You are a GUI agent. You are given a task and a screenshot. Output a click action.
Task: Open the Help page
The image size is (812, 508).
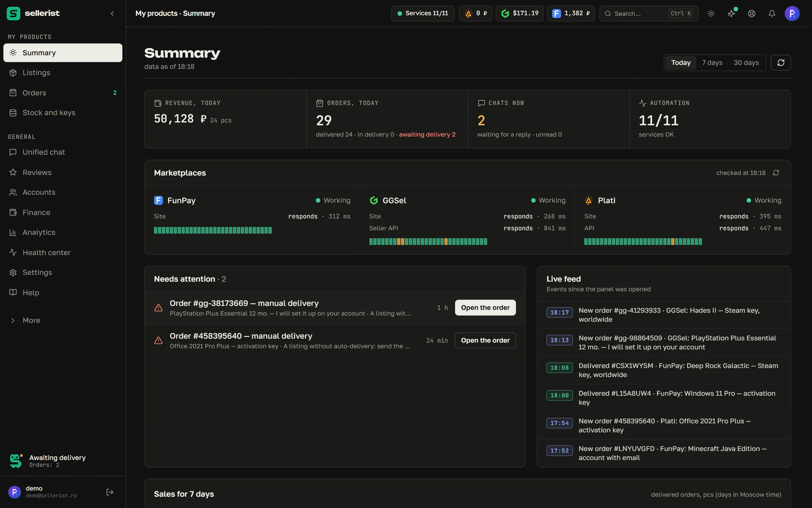pos(63,292)
